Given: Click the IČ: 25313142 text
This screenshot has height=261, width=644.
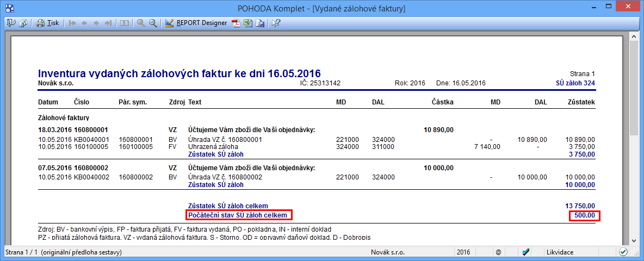Looking at the screenshot, I should click(x=320, y=83).
